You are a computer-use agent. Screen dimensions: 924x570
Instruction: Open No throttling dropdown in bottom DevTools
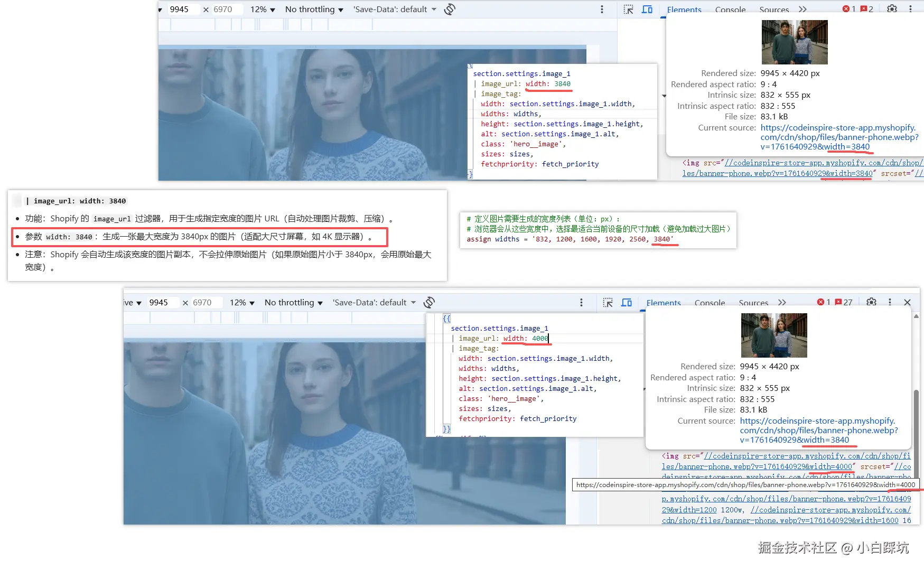[x=293, y=302]
